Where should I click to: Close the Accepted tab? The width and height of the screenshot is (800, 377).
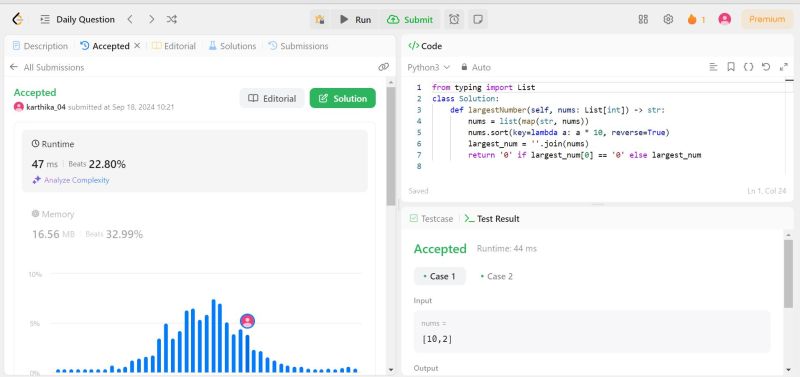[x=137, y=45]
